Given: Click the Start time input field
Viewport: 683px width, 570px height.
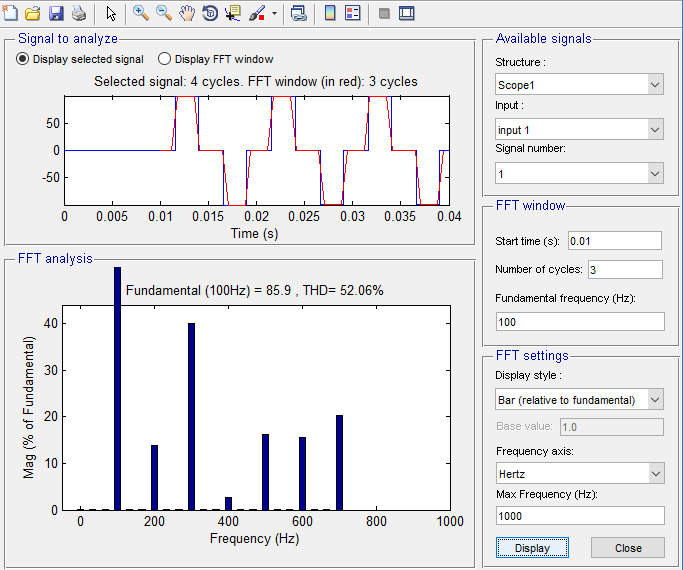Looking at the screenshot, I should [x=614, y=241].
